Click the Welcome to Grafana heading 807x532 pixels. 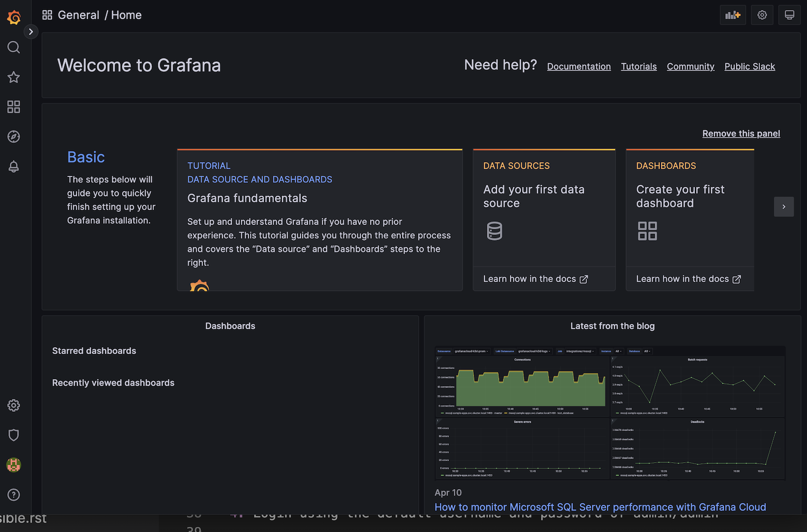point(139,65)
